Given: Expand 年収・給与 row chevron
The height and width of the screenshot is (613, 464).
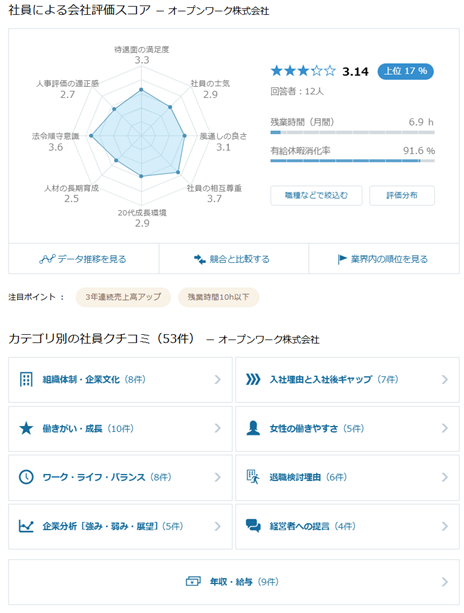Looking at the screenshot, I should pos(445,582).
